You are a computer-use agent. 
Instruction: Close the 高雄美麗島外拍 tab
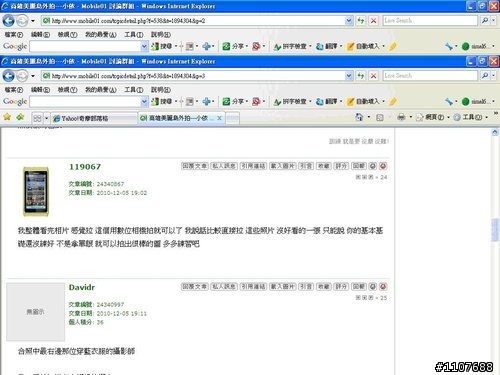point(219,118)
